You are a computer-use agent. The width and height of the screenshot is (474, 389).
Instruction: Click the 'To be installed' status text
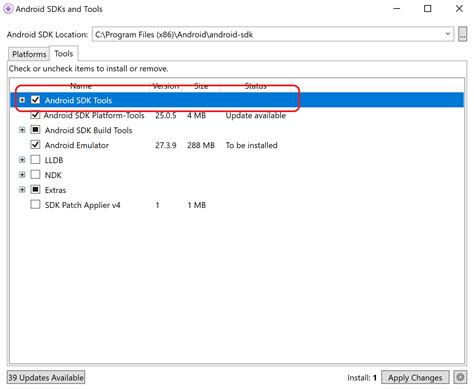[251, 145]
